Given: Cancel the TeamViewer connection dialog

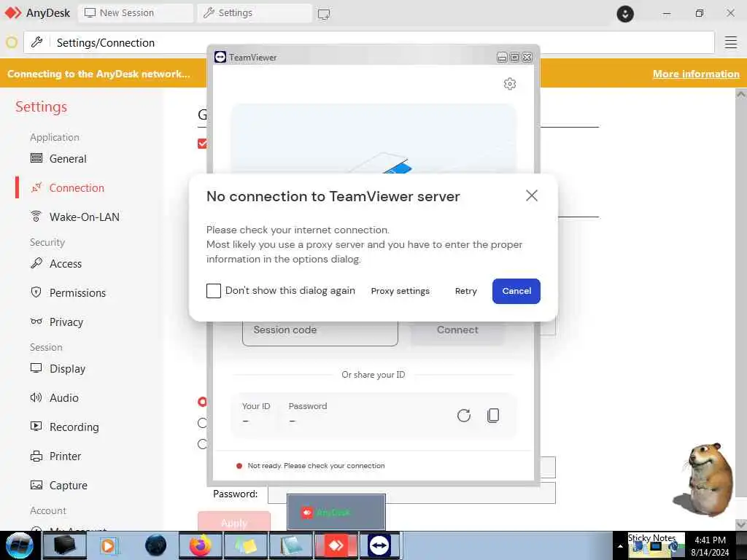Looking at the screenshot, I should pyautogui.click(x=516, y=291).
